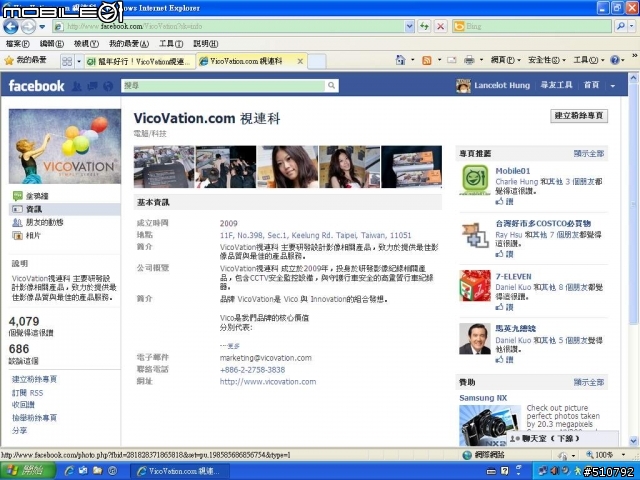
Task: Click the Facebook friend requests icon
Action: (x=77, y=86)
